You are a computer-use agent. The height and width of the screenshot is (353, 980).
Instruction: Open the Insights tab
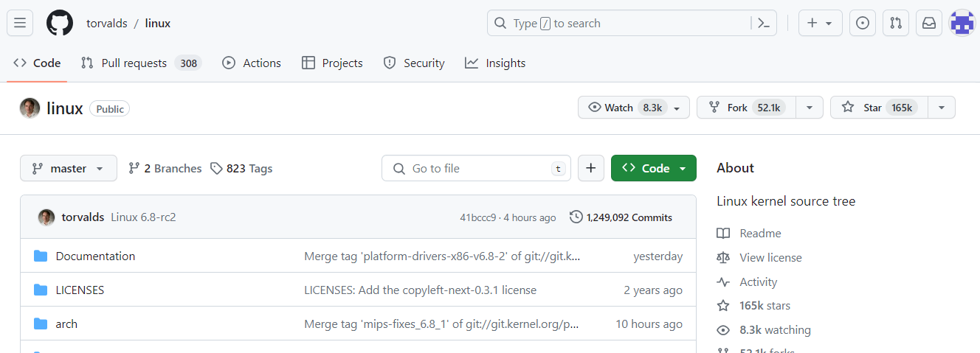495,63
